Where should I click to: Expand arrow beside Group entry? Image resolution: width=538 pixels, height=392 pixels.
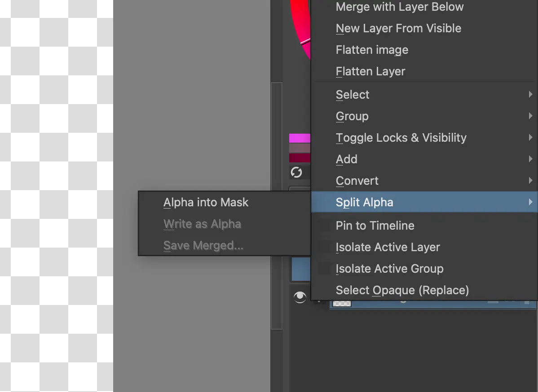[530, 116]
